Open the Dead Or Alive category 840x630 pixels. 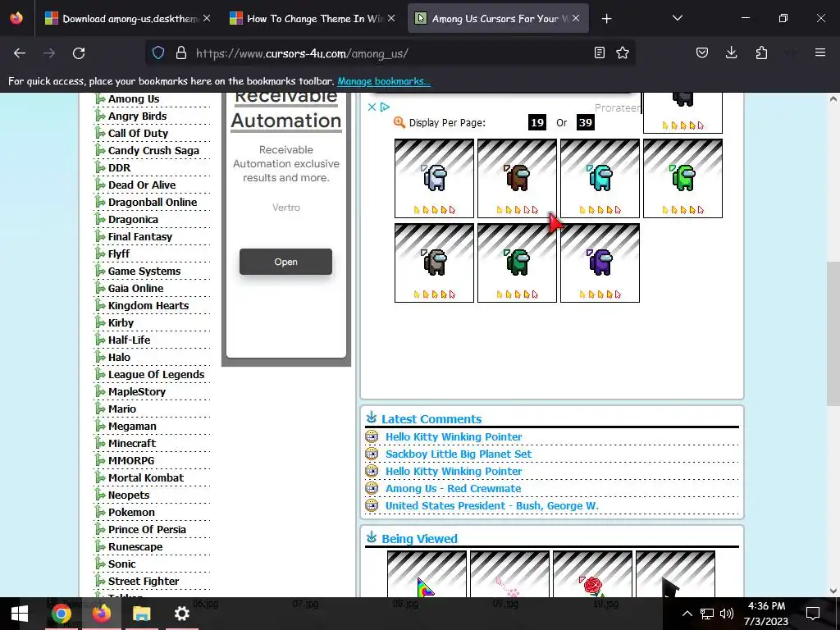[141, 185]
